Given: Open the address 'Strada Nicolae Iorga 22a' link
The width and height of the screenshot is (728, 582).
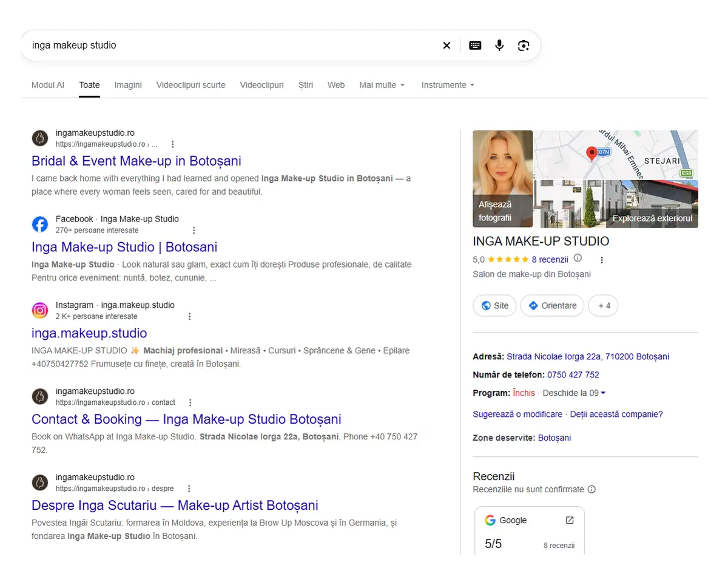Looking at the screenshot, I should tap(588, 357).
